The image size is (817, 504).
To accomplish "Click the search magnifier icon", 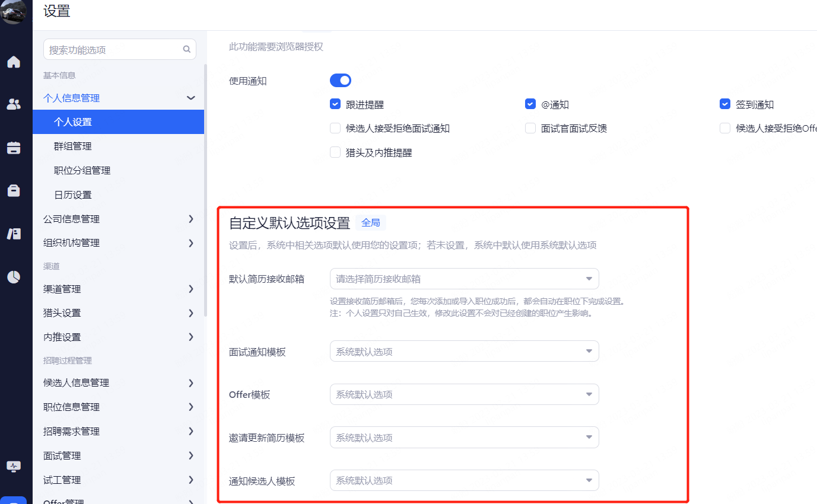I will 186,50.
